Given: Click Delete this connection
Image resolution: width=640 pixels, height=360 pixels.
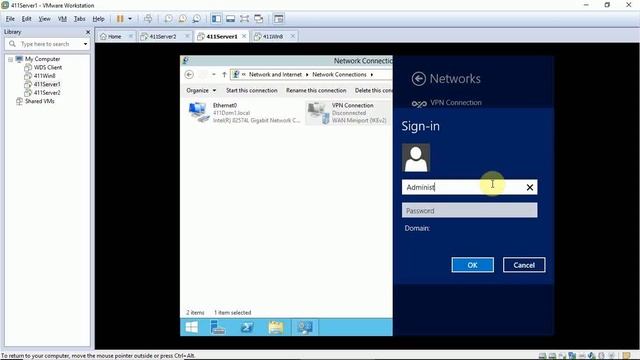Looking at the screenshot, I should click(373, 90).
